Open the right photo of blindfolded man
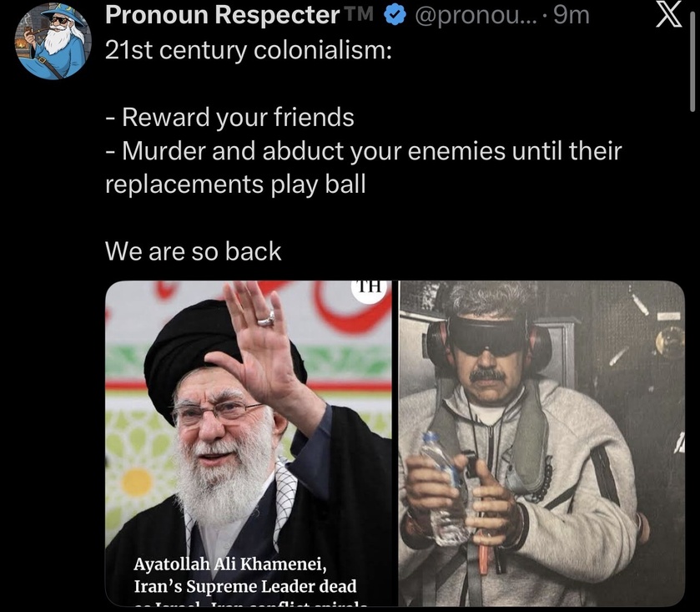 [x=541, y=443]
